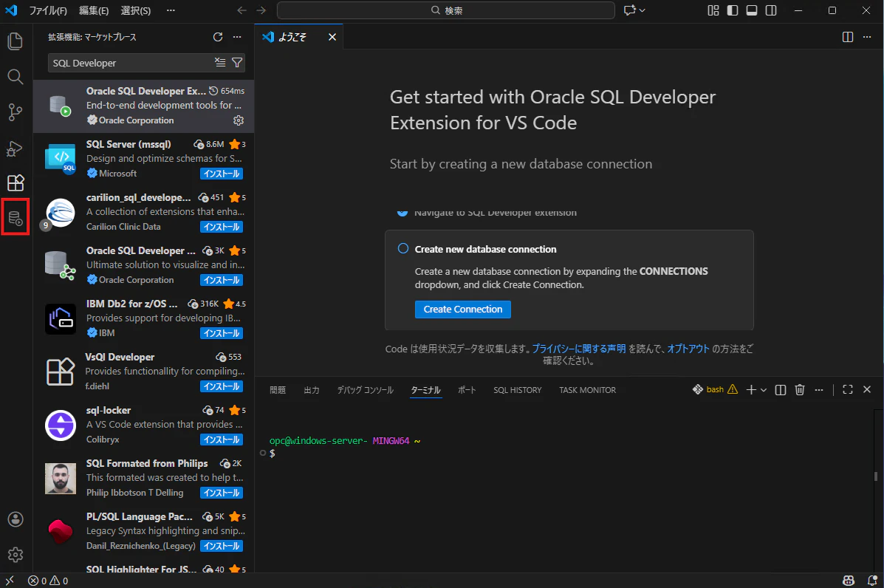Switch to the 問題 panel tab

(x=278, y=389)
